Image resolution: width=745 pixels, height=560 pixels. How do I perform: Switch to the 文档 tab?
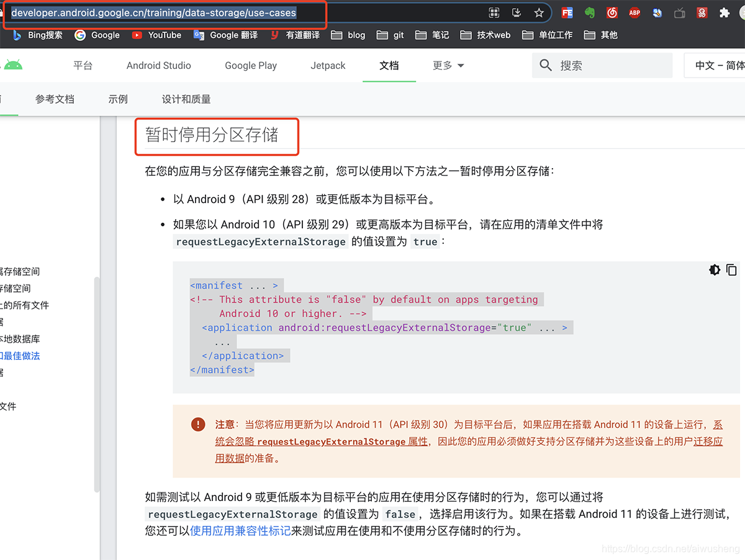point(389,65)
